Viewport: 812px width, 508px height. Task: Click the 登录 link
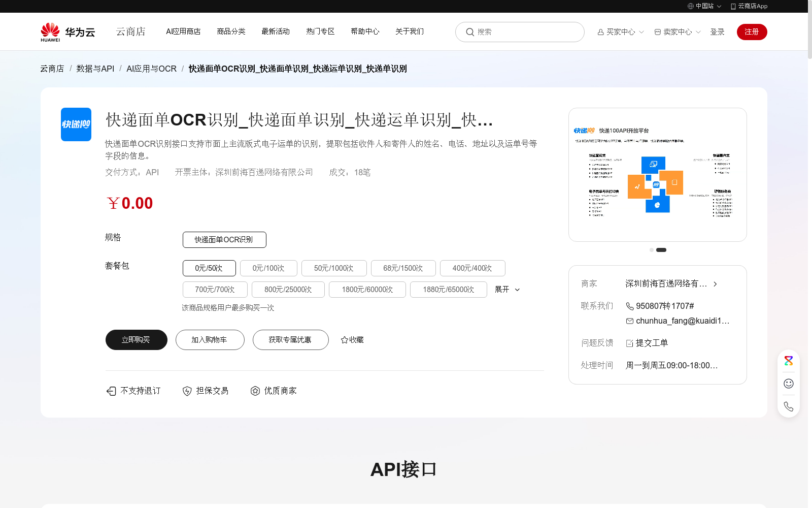click(717, 32)
